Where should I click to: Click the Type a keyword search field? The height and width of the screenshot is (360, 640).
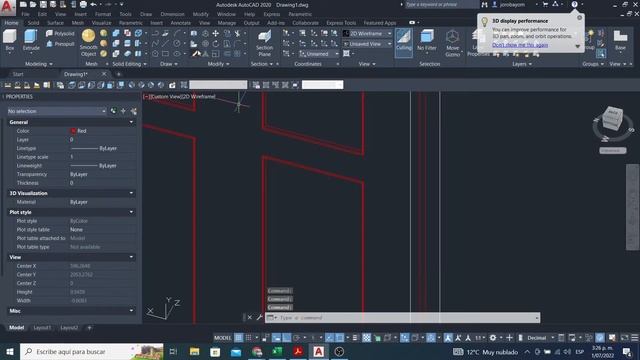tap(441, 4)
